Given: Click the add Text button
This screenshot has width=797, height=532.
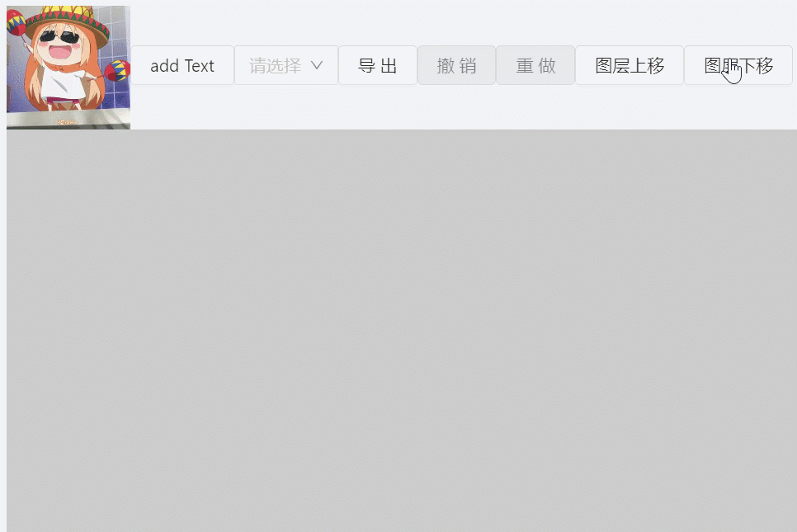Looking at the screenshot, I should pyautogui.click(x=182, y=65).
